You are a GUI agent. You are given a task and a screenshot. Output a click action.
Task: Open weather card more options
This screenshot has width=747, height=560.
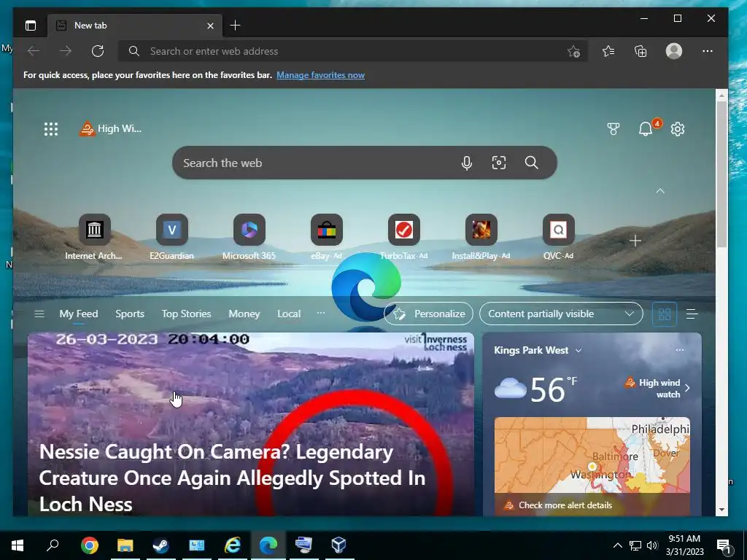680,350
